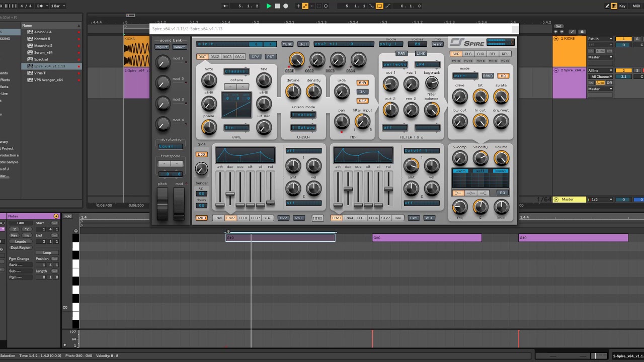Activate the draw mode pencil icon
Viewport: 644px width, 362px height.
tap(608, 6)
